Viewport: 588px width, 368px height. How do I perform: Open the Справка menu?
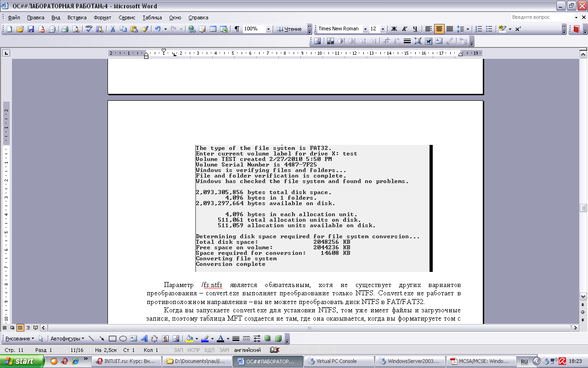coord(198,17)
